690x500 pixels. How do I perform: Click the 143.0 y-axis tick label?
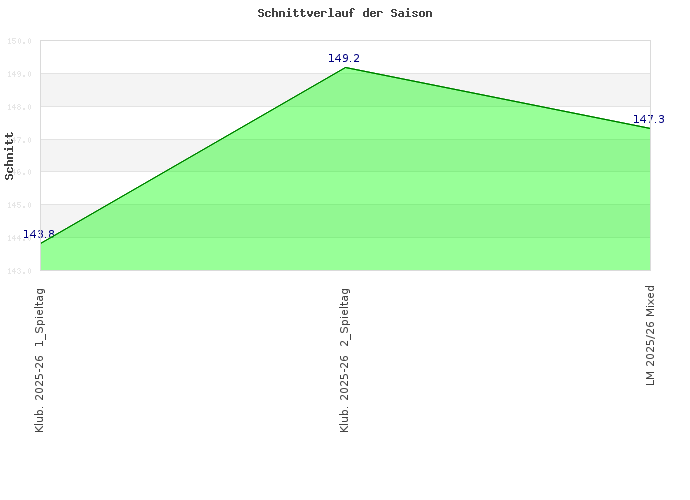click(x=21, y=270)
